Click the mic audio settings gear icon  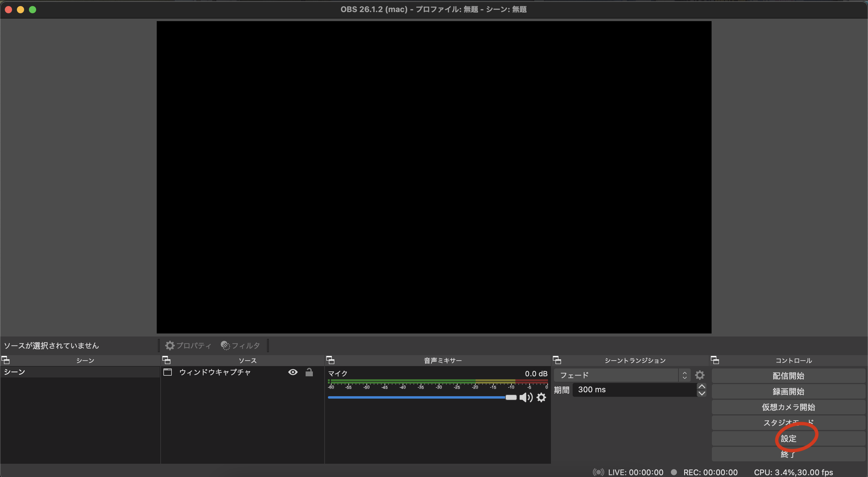click(541, 397)
